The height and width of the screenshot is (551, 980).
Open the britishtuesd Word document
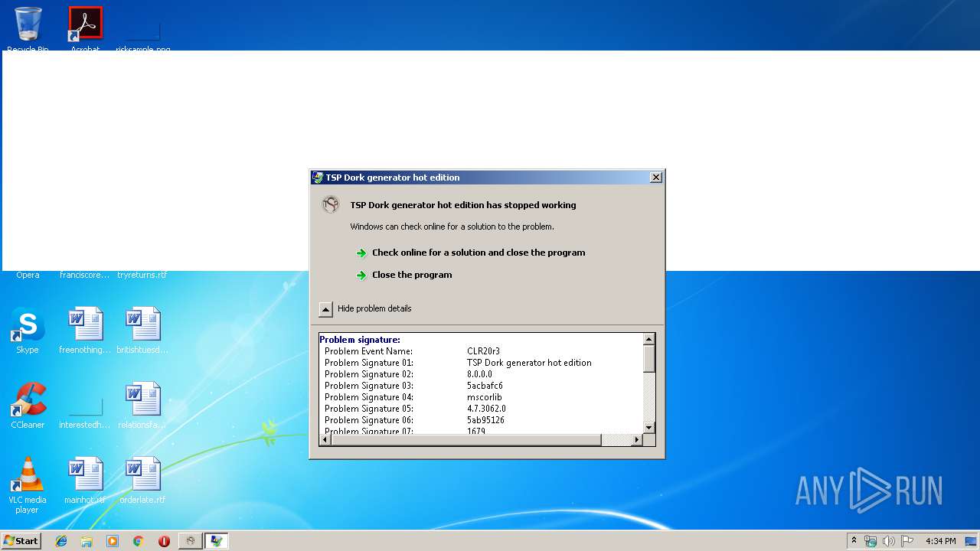142,330
